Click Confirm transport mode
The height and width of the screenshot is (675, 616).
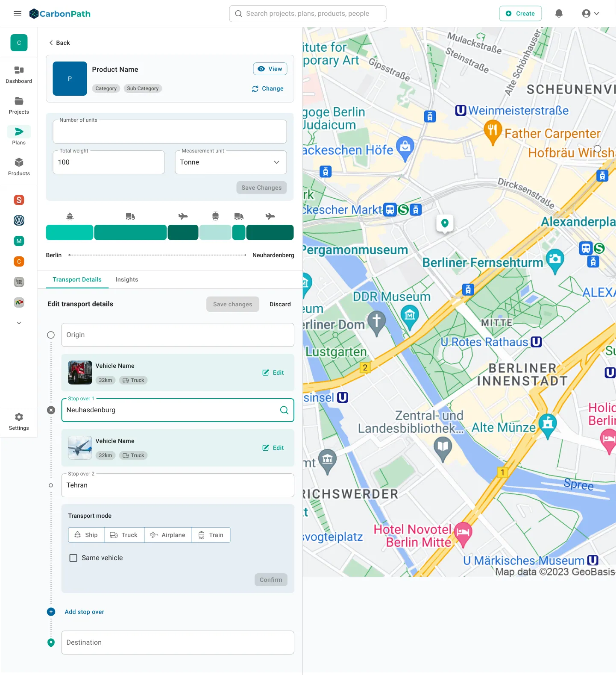coord(271,580)
